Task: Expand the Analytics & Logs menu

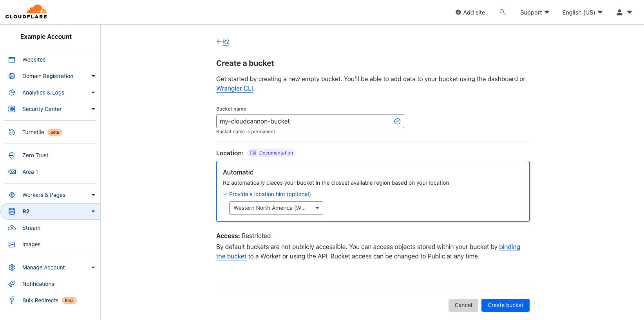Action: pyautogui.click(x=93, y=93)
